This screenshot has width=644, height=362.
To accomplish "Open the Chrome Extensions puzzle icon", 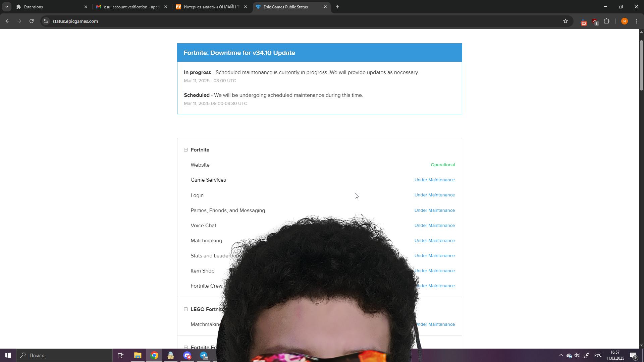I will pyautogui.click(x=607, y=21).
